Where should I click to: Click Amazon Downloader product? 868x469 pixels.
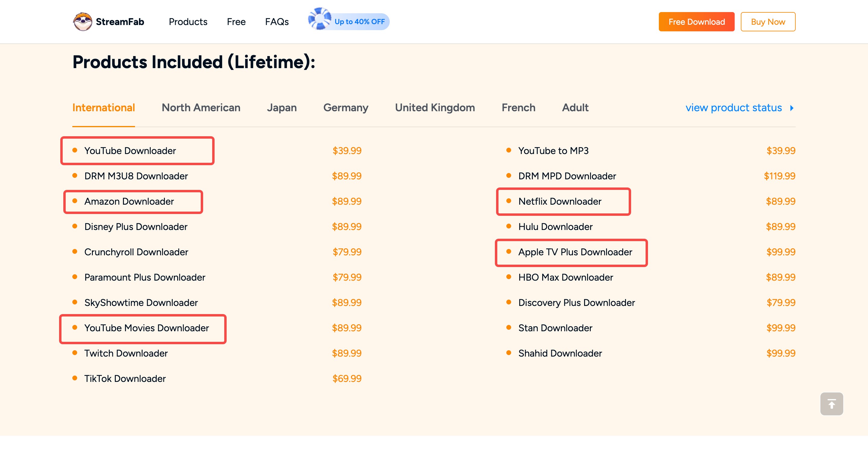129,201
